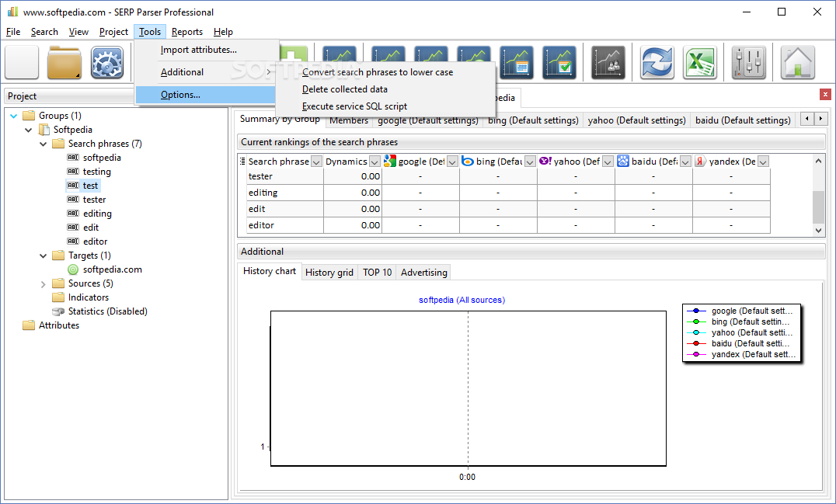Collapse the Softpedia group node
836x504 pixels.
(x=28, y=130)
